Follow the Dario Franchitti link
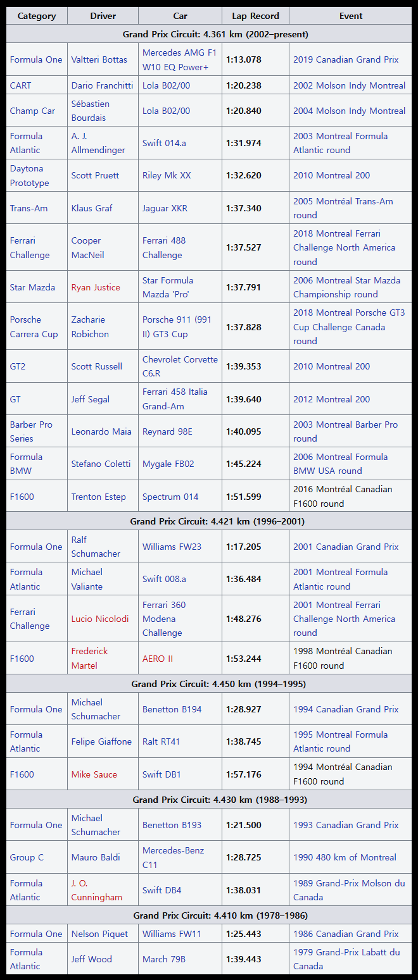Viewport: 418px width, 980px height. (102, 85)
